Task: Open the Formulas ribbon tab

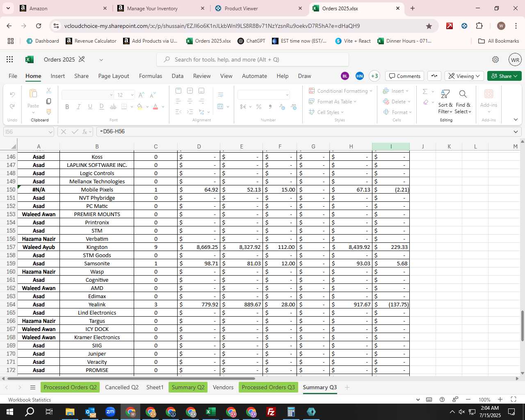Action: point(151,76)
